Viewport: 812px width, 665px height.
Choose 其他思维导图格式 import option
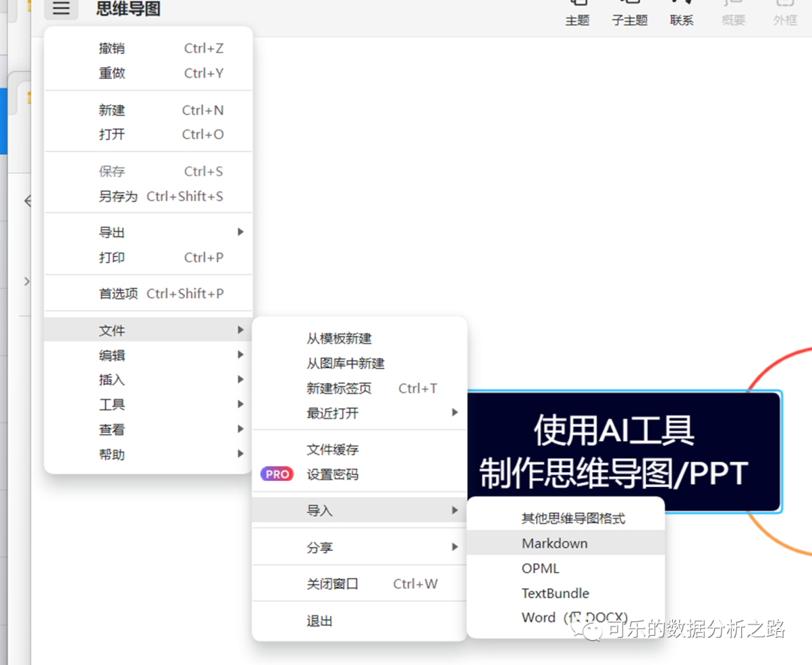tap(573, 518)
